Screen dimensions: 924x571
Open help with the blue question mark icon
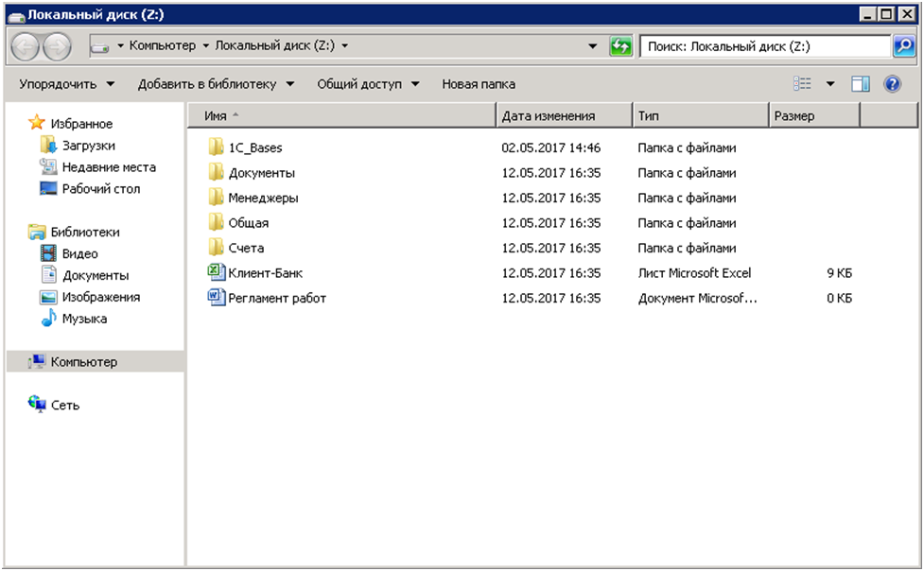(x=892, y=84)
